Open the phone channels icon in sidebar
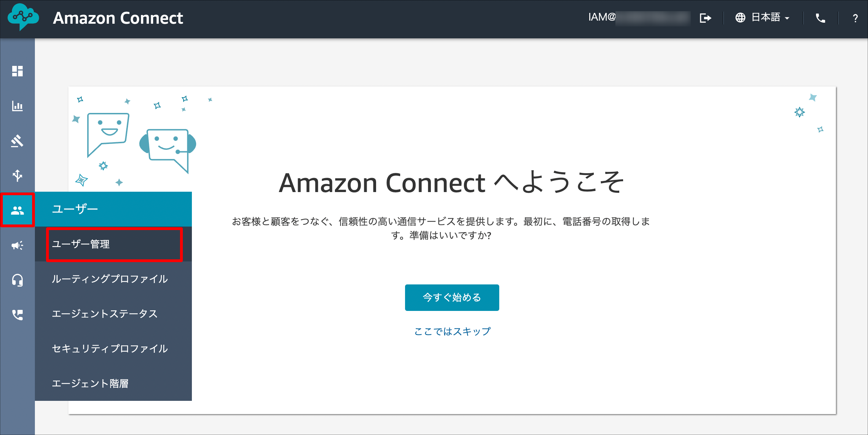 pos(17,315)
